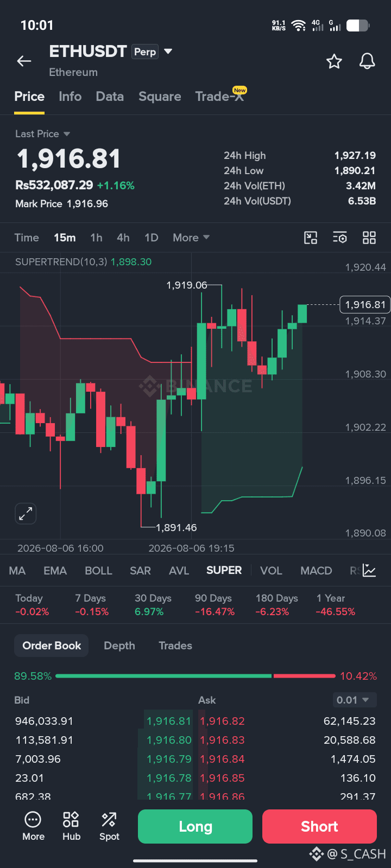This screenshot has width=391, height=868.
Task: Add ETHUSDT to favorites with star
Action: (x=334, y=61)
